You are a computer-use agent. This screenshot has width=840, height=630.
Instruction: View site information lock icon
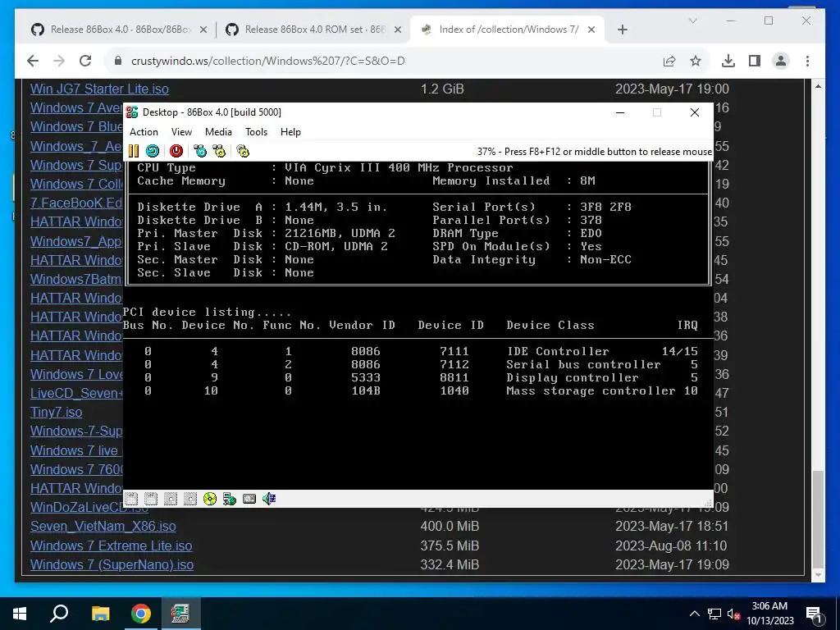coord(118,61)
